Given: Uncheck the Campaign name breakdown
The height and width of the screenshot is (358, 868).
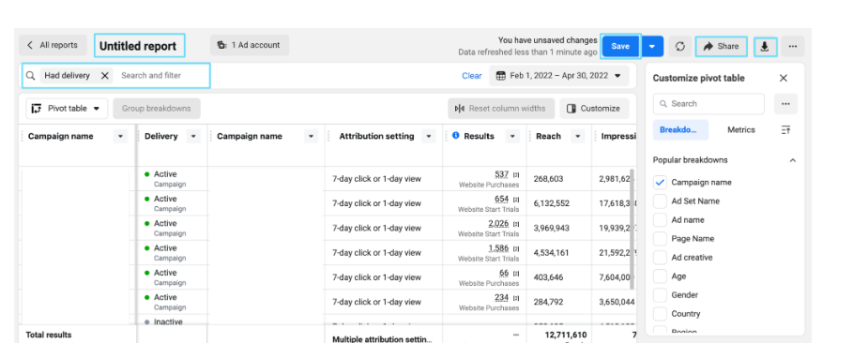Looking at the screenshot, I should point(660,183).
